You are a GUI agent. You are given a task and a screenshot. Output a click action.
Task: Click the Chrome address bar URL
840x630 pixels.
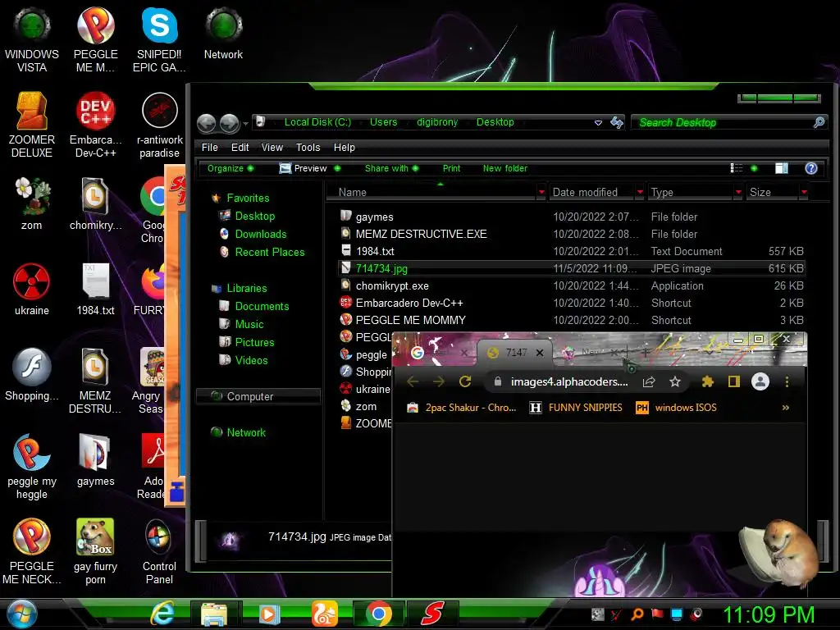(569, 381)
